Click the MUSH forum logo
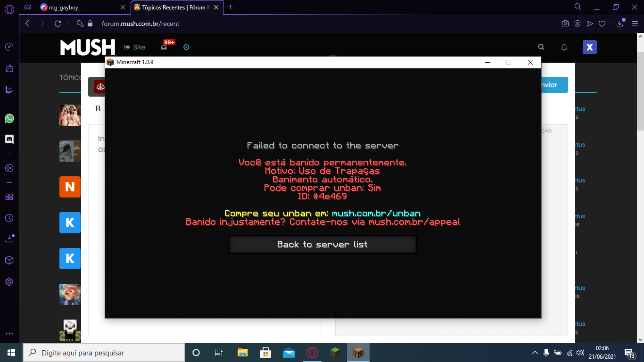This screenshot has height=362, width=644. (x=88, y=47)
